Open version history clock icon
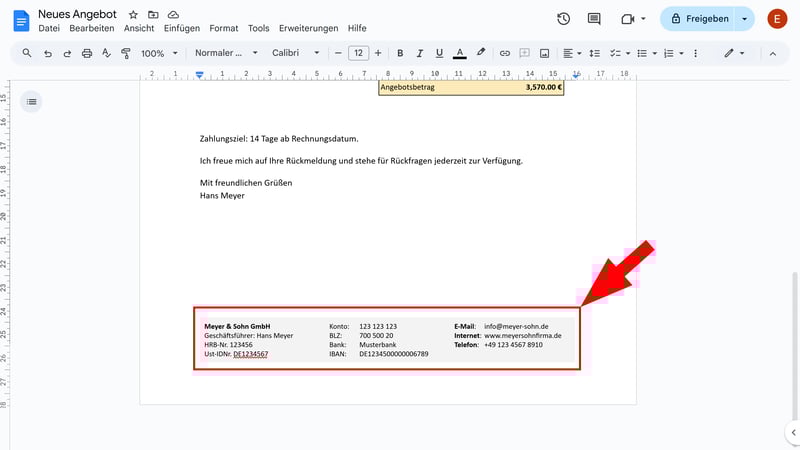 (x=564, y=19)
